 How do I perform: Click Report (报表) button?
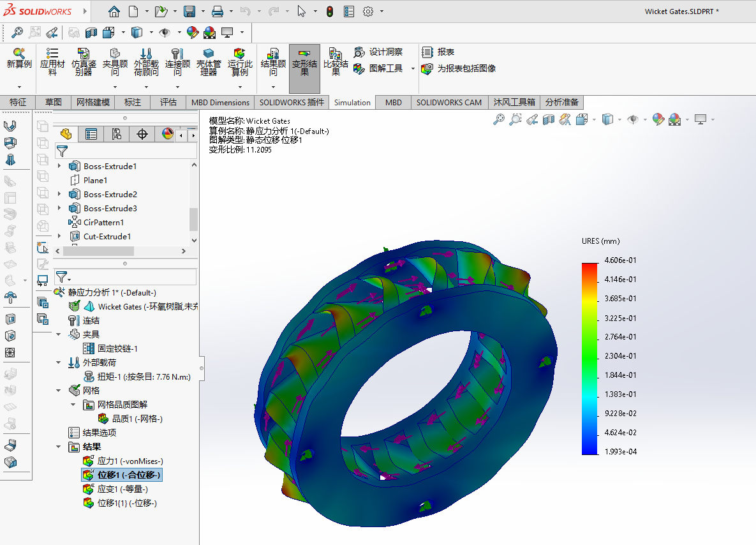coord(438,52)
